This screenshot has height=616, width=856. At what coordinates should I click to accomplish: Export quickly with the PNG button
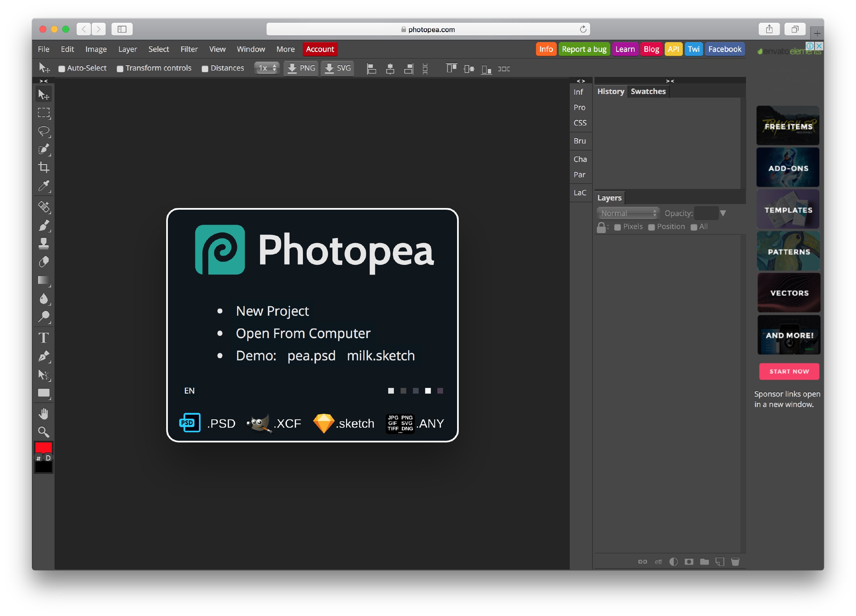click(x=301, y=68)
